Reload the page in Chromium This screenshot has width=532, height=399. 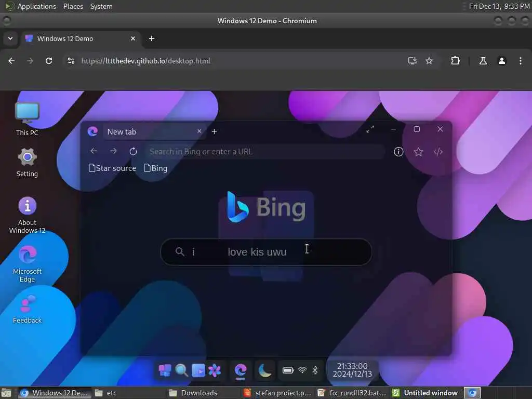click(49, 61)
